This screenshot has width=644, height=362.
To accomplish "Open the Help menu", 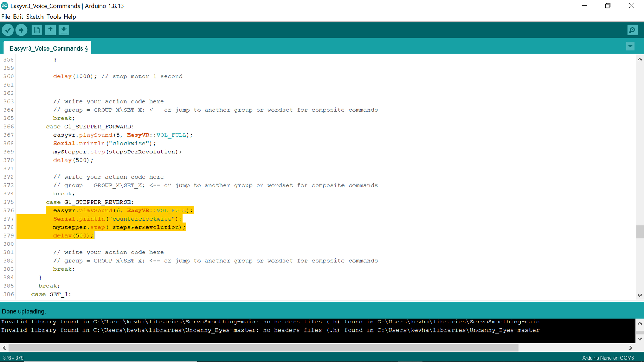I will 70,17.
